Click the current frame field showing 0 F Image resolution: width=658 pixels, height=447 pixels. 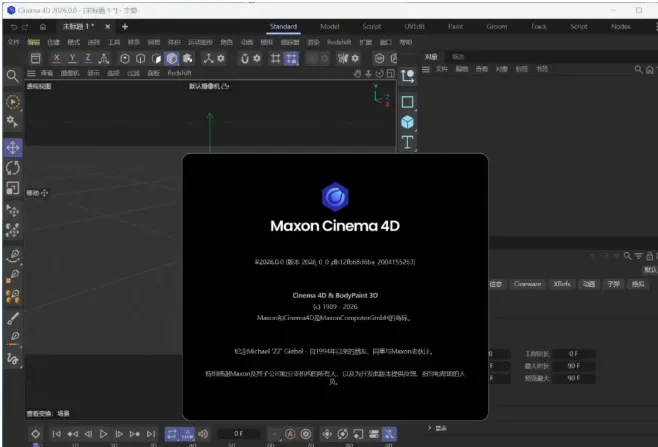click(238, 434)
